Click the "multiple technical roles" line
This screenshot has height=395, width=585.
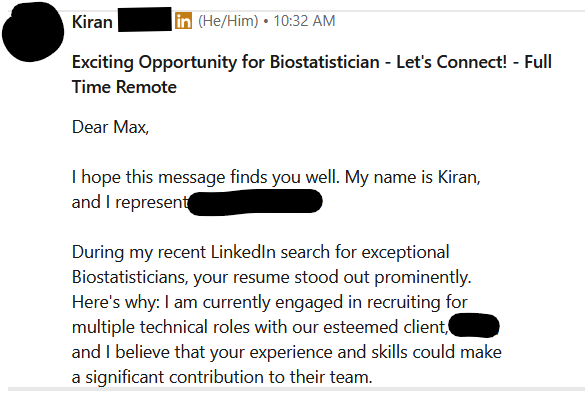[x=260, y=327]
